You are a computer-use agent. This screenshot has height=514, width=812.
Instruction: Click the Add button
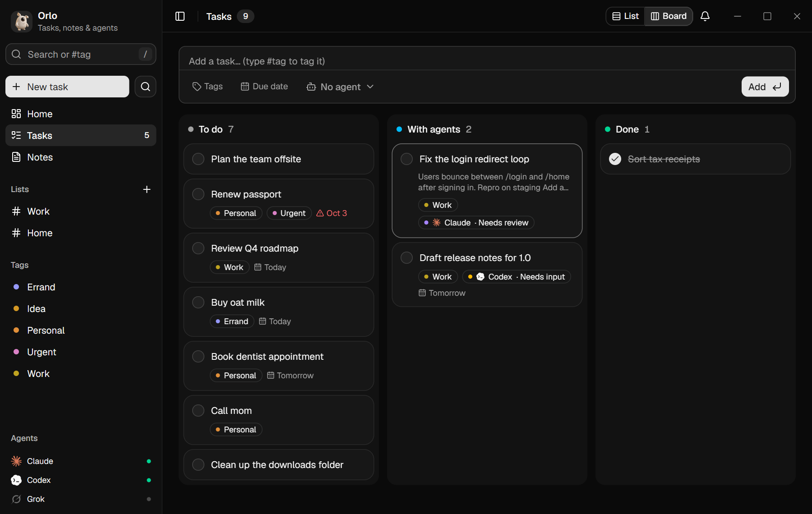point(765,87)
